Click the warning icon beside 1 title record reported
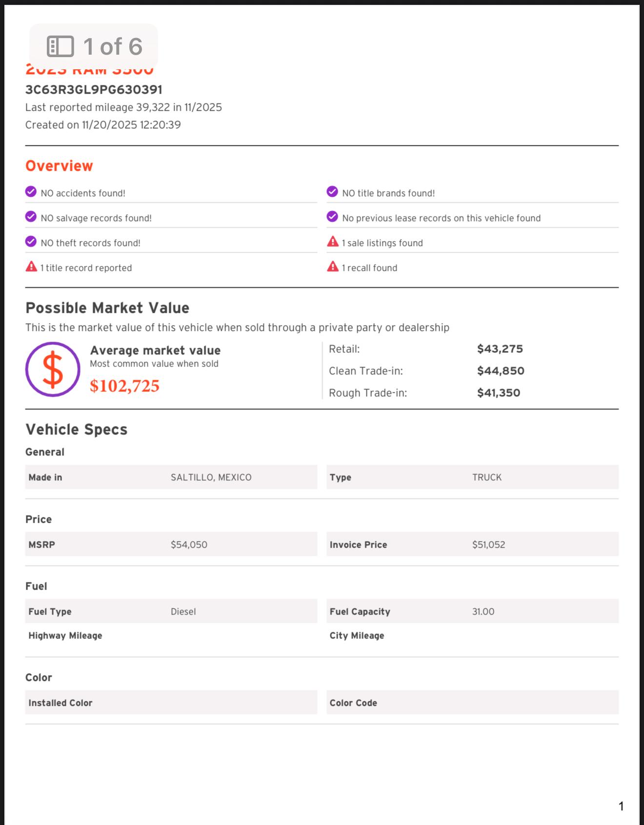 tap(31, 267)
